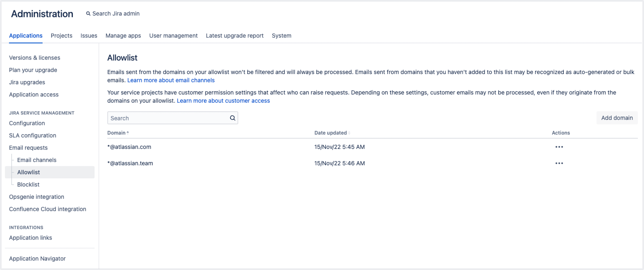The image size is (644, 270).
Task: Click the Add domain button
Action: click(x=617, y=118)
